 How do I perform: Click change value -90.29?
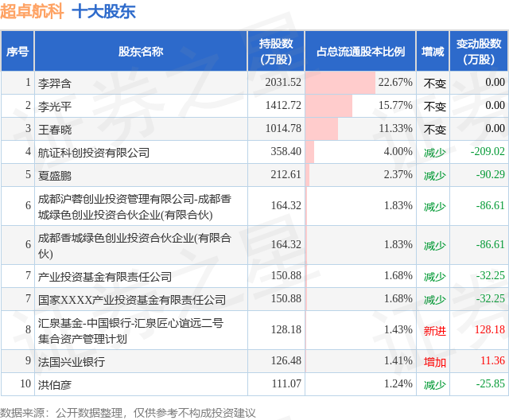(x=490, y=174)
